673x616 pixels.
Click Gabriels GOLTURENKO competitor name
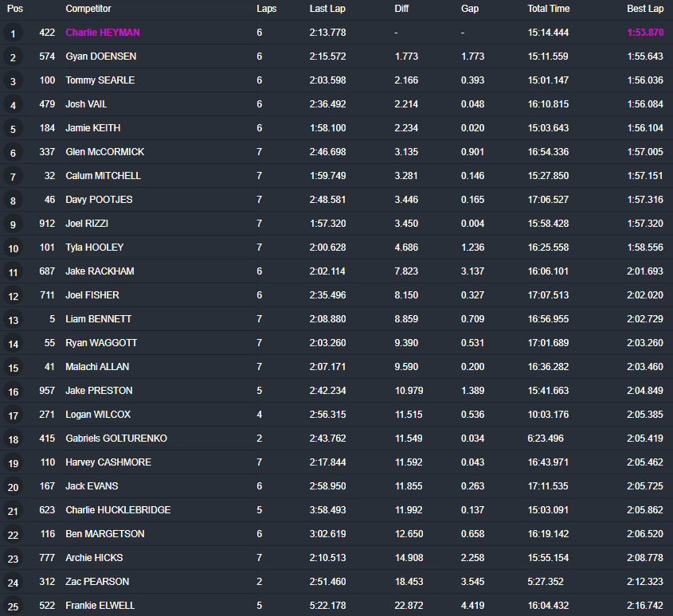coord(116,439)
